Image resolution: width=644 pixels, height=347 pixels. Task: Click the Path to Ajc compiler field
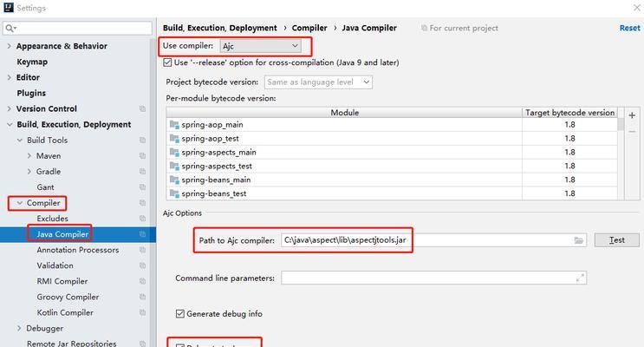click(x=433, y=240)
